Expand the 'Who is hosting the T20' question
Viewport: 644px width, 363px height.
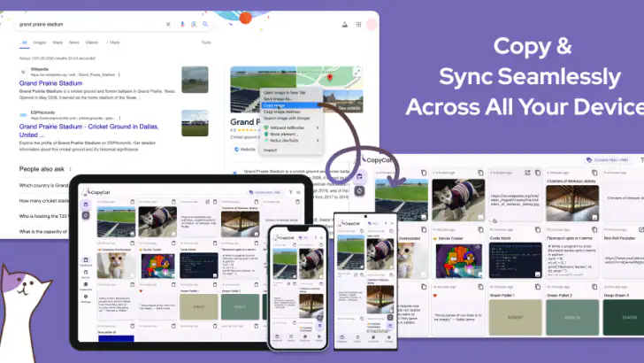point(44,216)
